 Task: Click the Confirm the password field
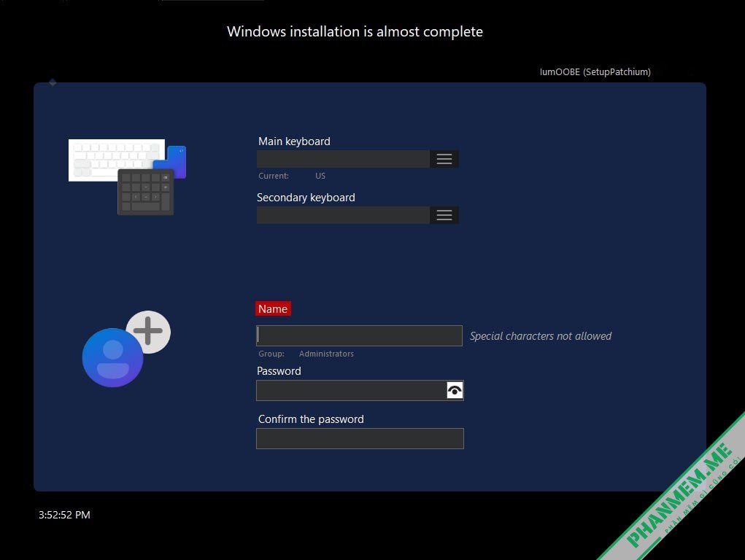click(x=360, y=438)
